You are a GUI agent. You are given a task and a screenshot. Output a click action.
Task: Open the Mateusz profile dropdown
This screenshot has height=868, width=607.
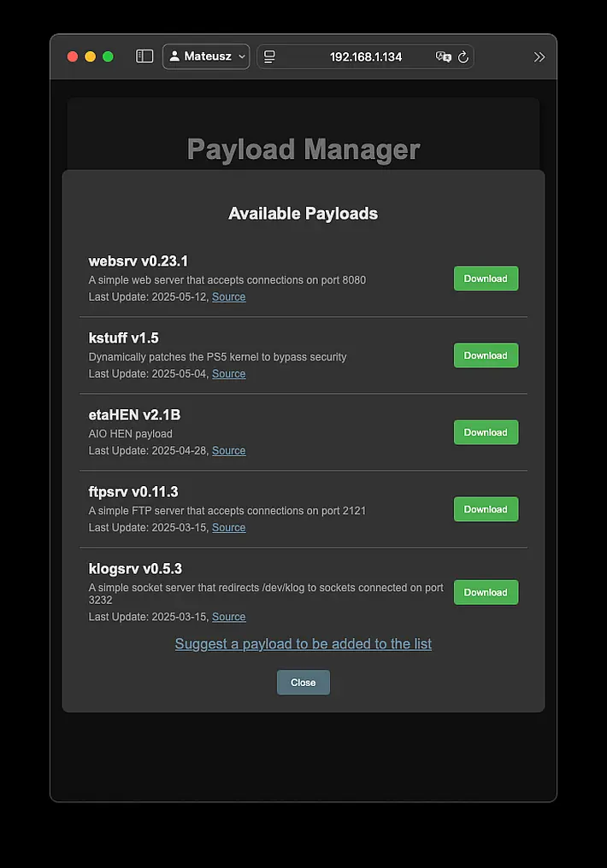[206, 56]
